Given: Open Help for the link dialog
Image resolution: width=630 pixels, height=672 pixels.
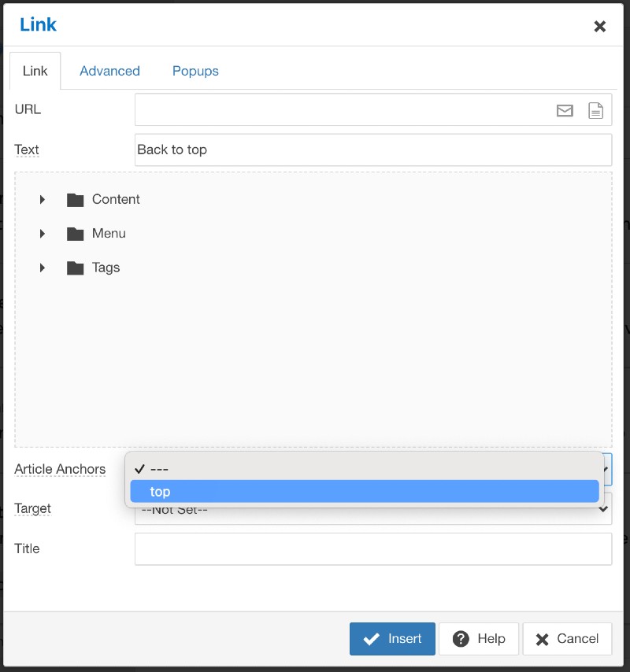Looking at the screenshot, I should coord(479,639).
